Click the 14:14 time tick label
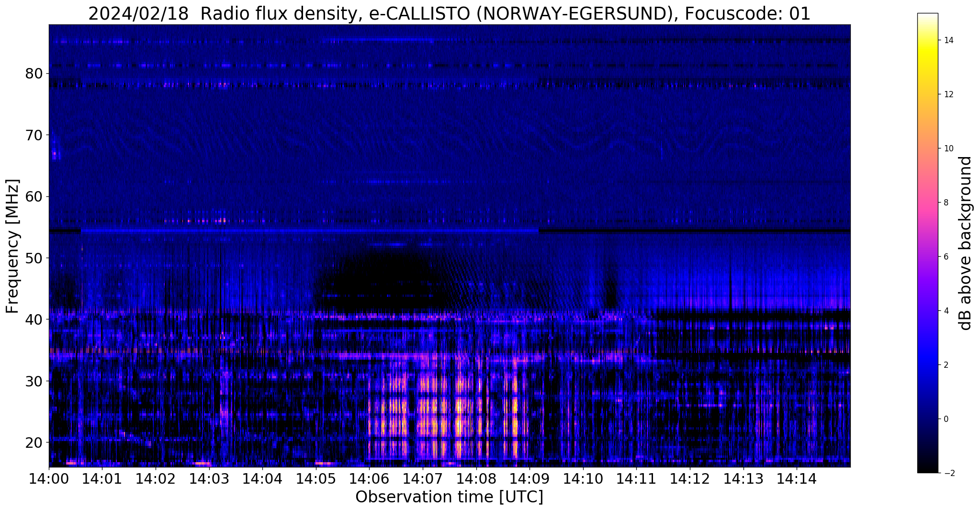980x511 pixels. tap(797, 478)
